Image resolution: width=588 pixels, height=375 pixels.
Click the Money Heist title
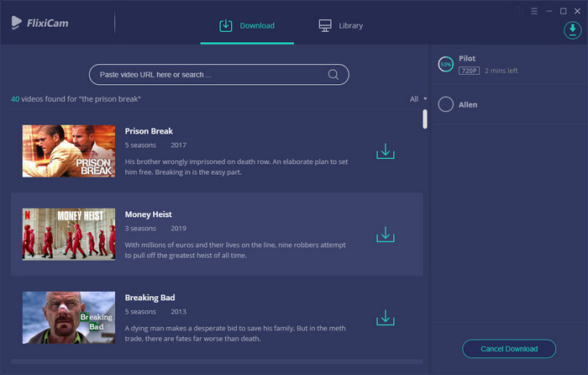pyautogui.click(x=149, y=214)
